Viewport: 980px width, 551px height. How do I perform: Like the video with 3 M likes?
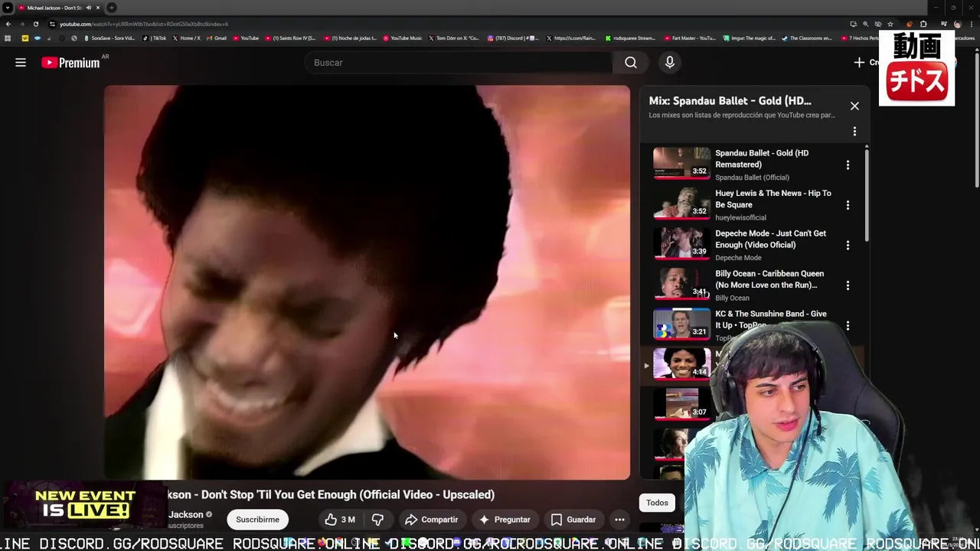coord(339,520)
